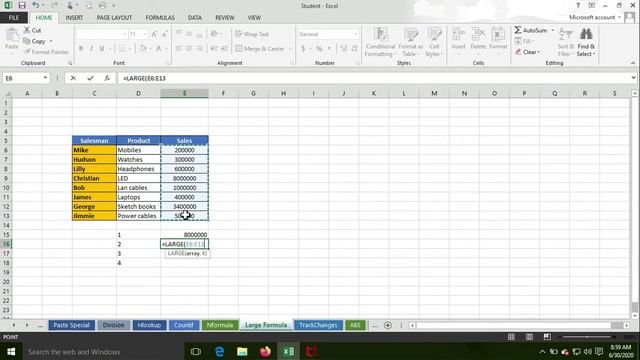
Task: Click Insert cells icon
Action: point(458,40)
